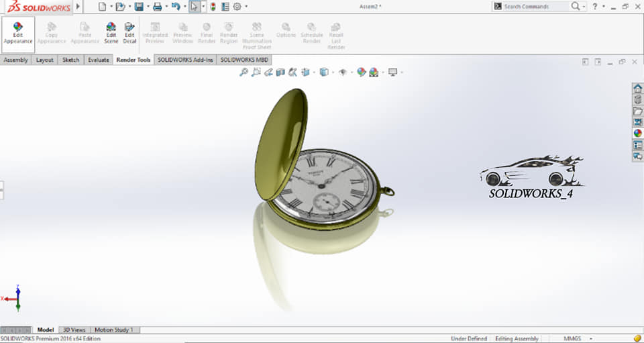The height and width of the screenshot is (343, 644).
Task: Click the Recall Last Render tool
Action: (336, 36)
